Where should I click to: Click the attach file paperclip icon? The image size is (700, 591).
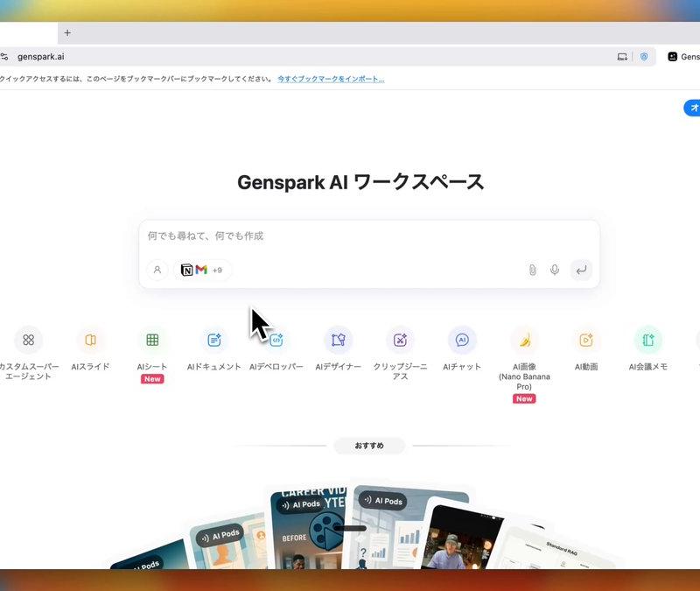(x=532, y=270)
